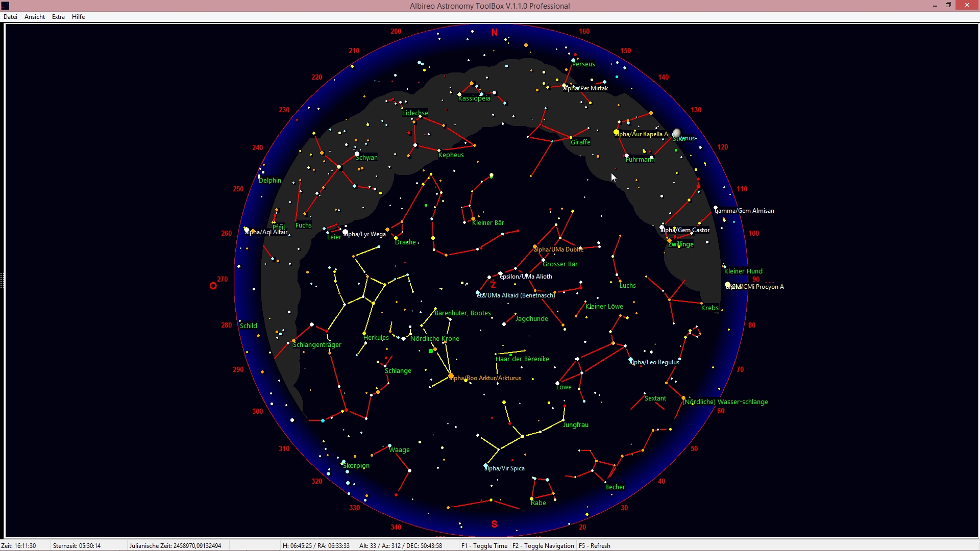Click the orange Arktur star dot

coord(451,376)
